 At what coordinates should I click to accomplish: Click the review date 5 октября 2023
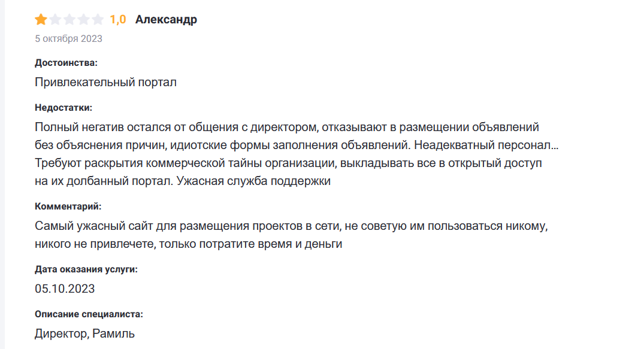click(x=68, y=39)
